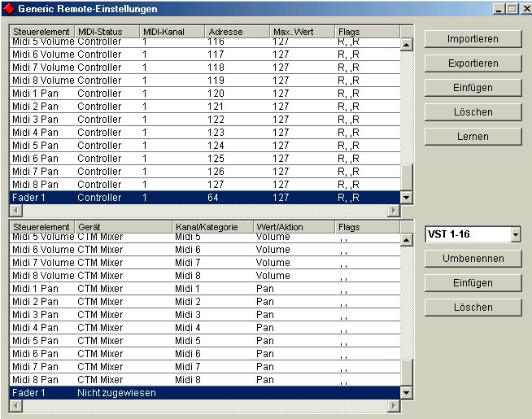Select the Fader 1 'Nicht zugewiesen' row
The width and height of the screenshot is (532, 419).
pyautogui.click(x=203, y=393)
